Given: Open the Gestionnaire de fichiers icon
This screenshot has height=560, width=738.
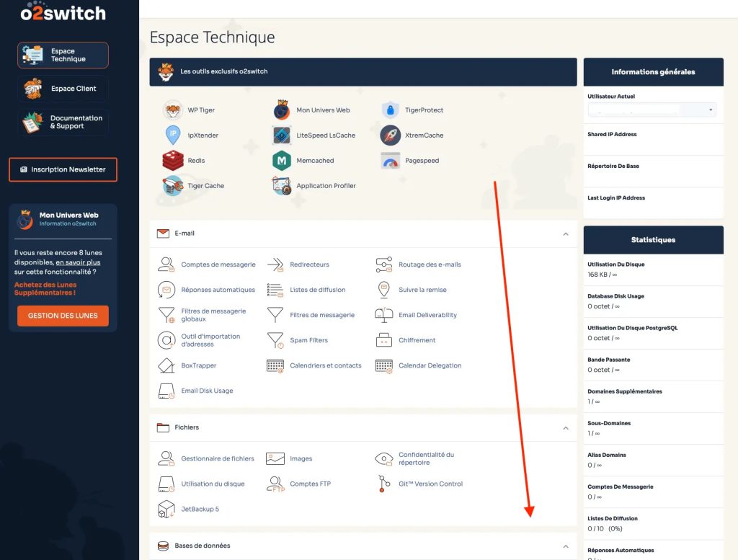Looking at the screenshot, I should click(166, 459).
